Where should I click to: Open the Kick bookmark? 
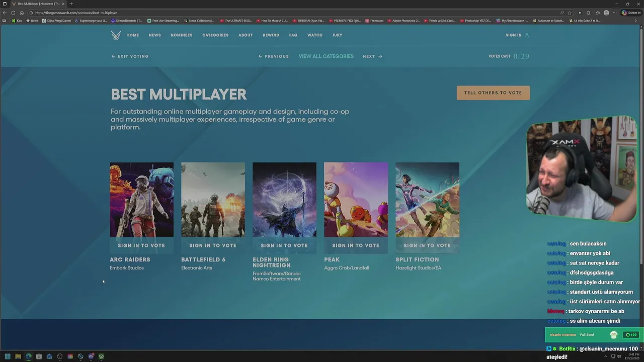point(17,21)
